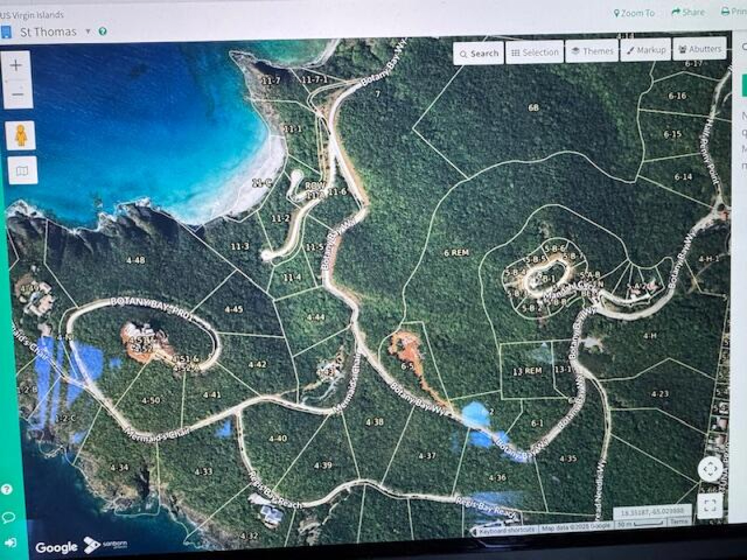Switch to the Selection tab
Screen dimensions: 747x560
[535, 52]
